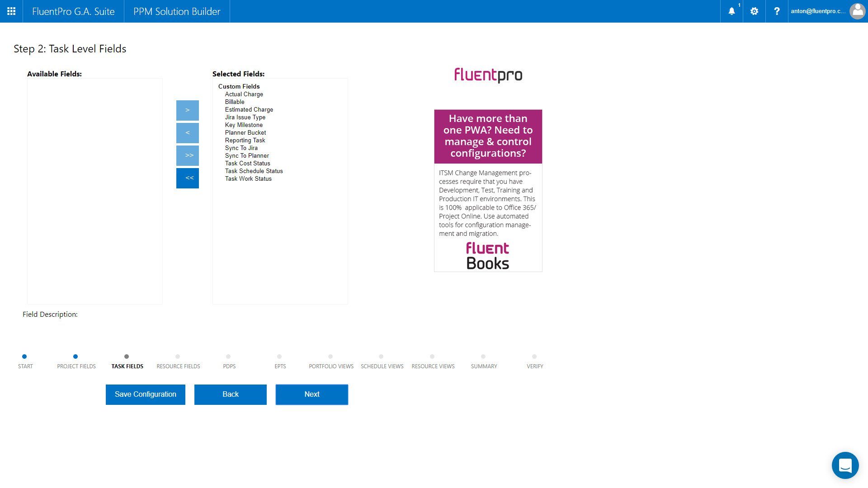Switch to PPM Solution Builder
868x488 pixels.
[176, 11]
